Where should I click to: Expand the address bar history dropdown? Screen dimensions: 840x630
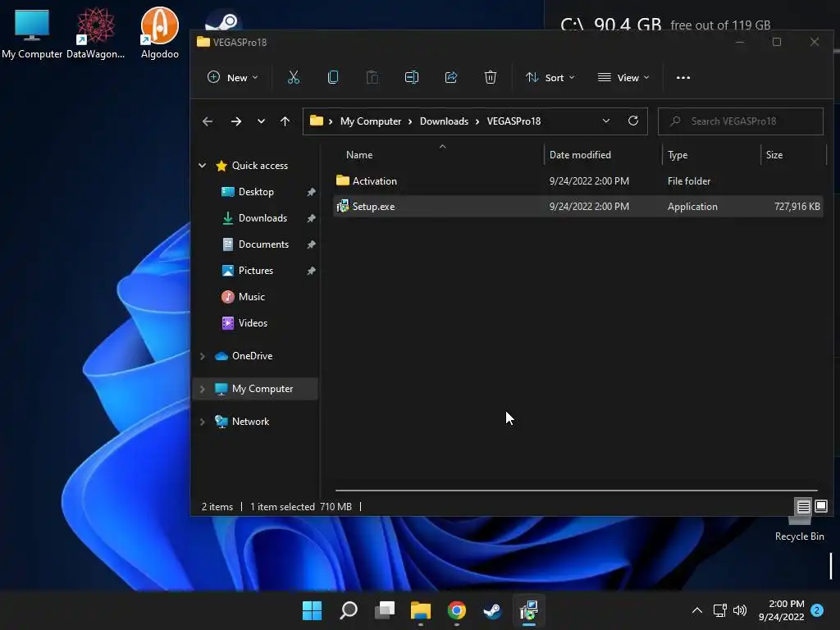click(x=606, y=121)
